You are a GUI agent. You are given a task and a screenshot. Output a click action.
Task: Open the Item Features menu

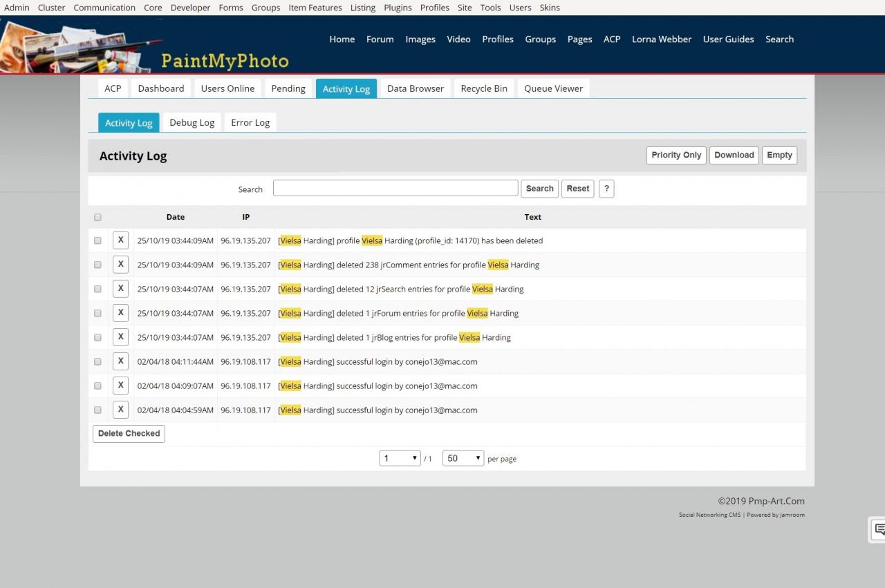coord(315,8)
